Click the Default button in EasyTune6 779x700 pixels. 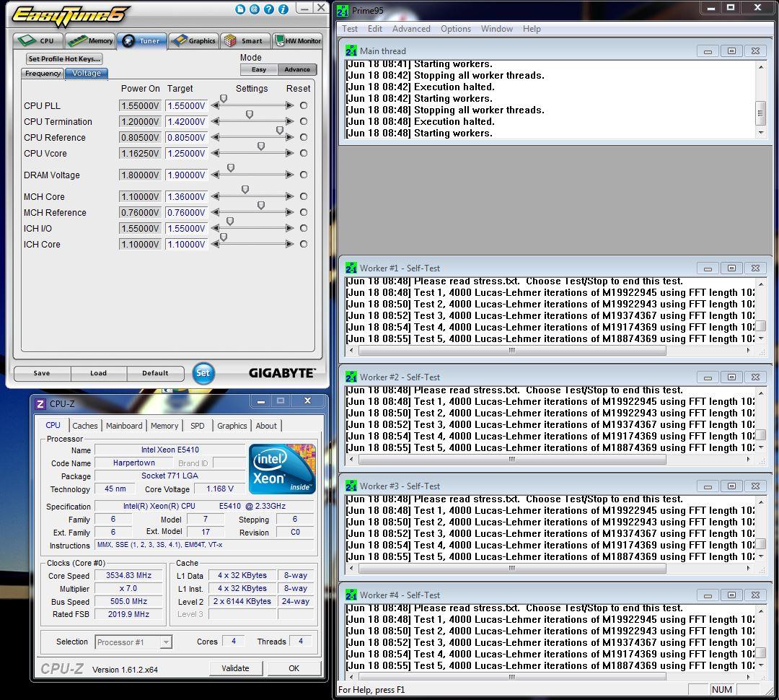[156, 373]
